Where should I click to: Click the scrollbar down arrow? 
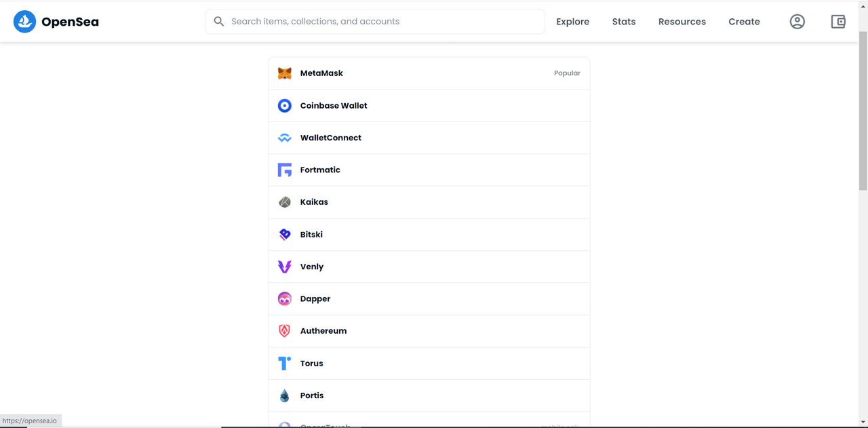point(863,422)
